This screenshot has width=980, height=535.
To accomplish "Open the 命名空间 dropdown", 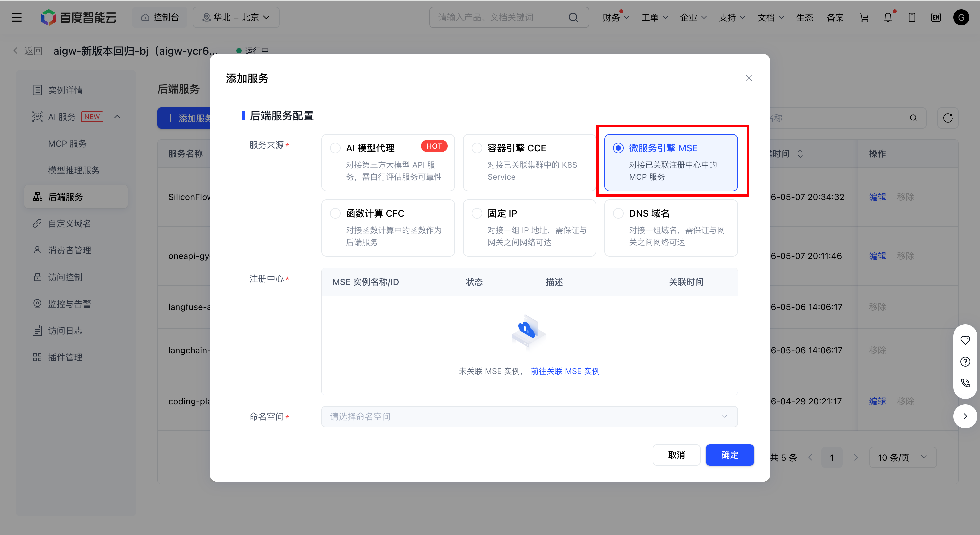I will tap(529, 417).
